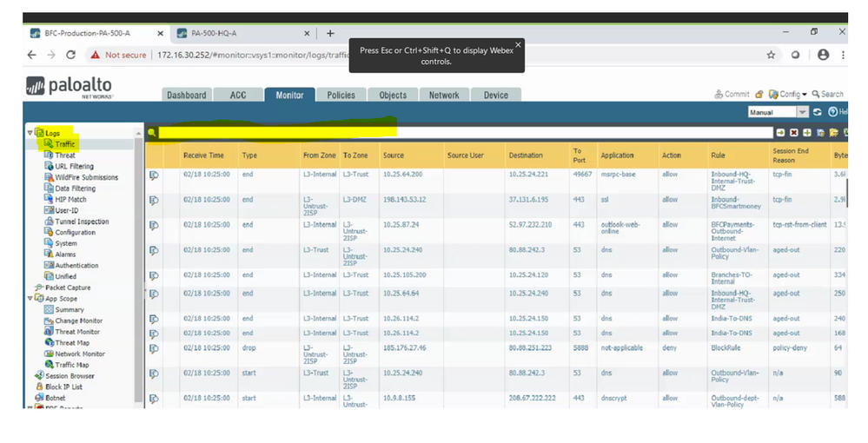Viewport: 868px width, 443px height.
Task: Open Threat Map under App Scope
Action: (72, 343)
